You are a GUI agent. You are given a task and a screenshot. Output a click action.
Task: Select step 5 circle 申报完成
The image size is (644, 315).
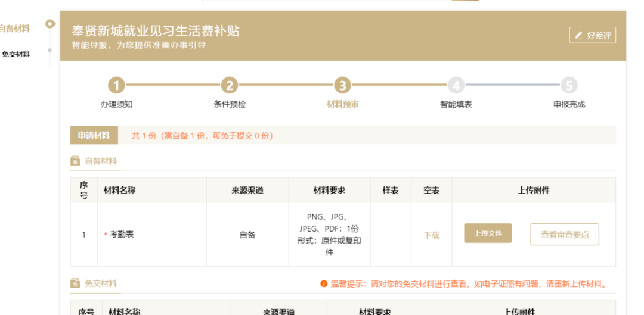(569, 86)
